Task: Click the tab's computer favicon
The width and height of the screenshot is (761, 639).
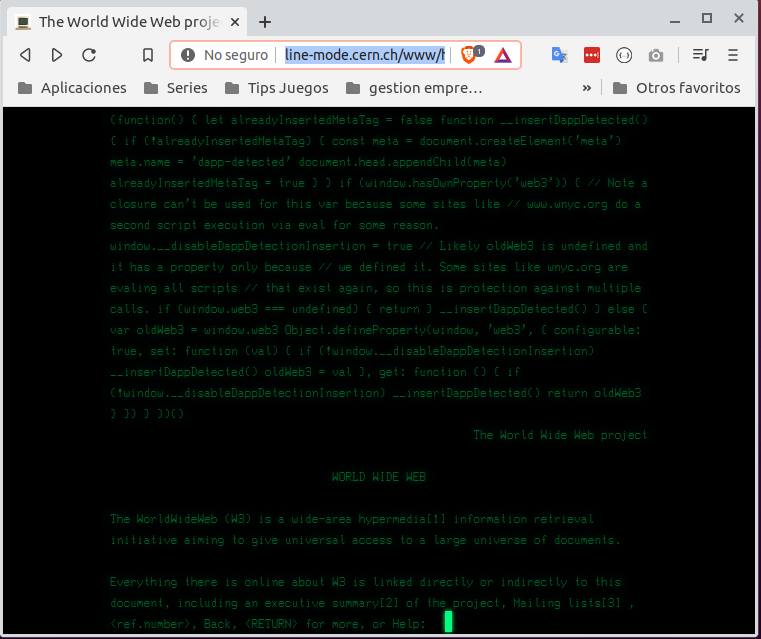Action: coord(23,22)
